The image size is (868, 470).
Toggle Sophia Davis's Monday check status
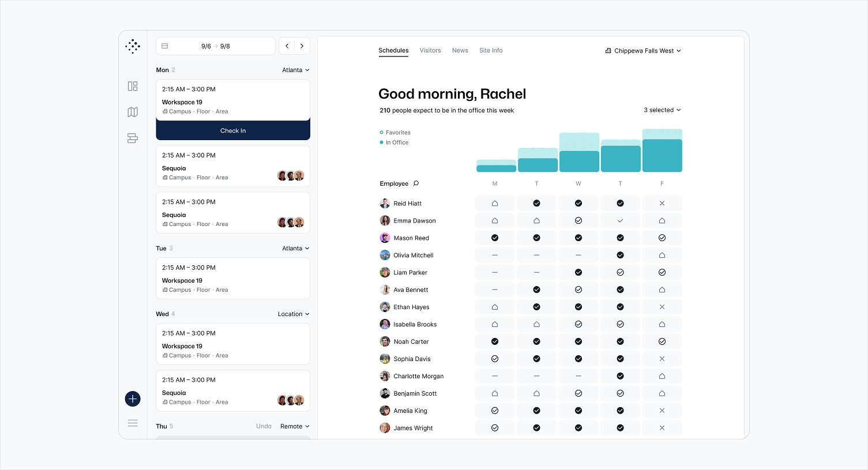click(495, 359)
